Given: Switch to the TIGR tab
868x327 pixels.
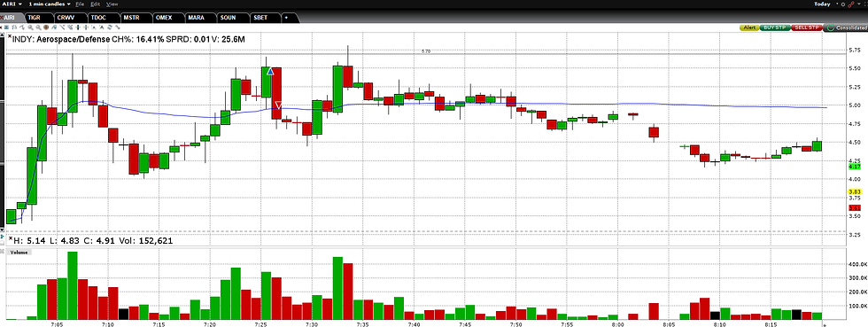Looking at the screenshot, I should 39,18.
